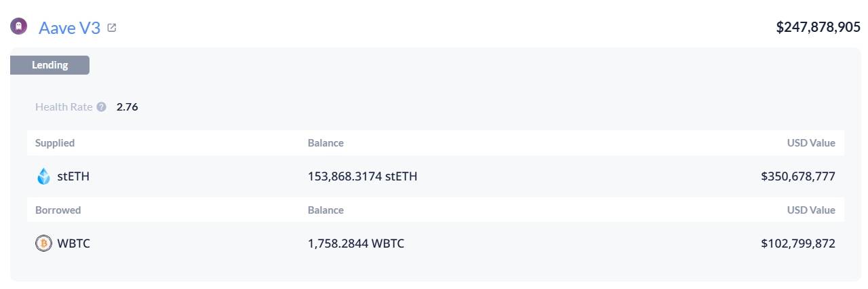Open the Aave V3 protocol title link
Viewport: 868px width, 289px height.
[x=69, y=28]
